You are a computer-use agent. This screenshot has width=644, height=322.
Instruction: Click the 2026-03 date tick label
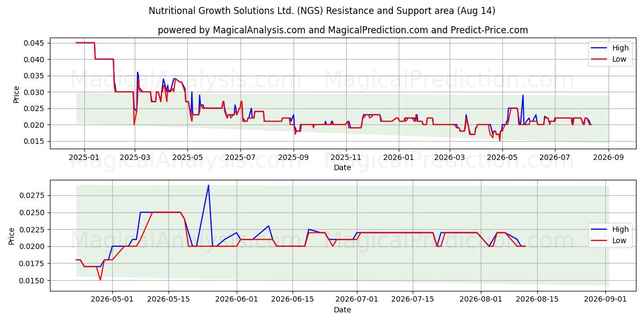(x=450, y=157)
